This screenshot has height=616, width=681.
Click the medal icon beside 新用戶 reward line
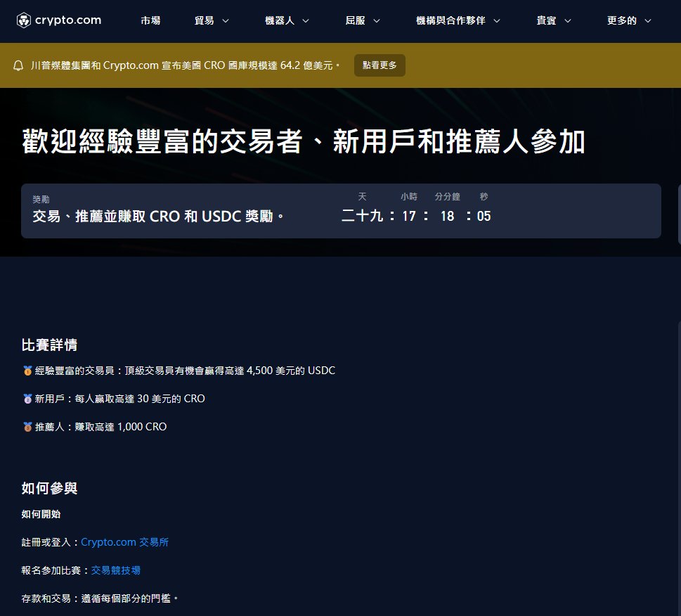click(x=27, y=398)
